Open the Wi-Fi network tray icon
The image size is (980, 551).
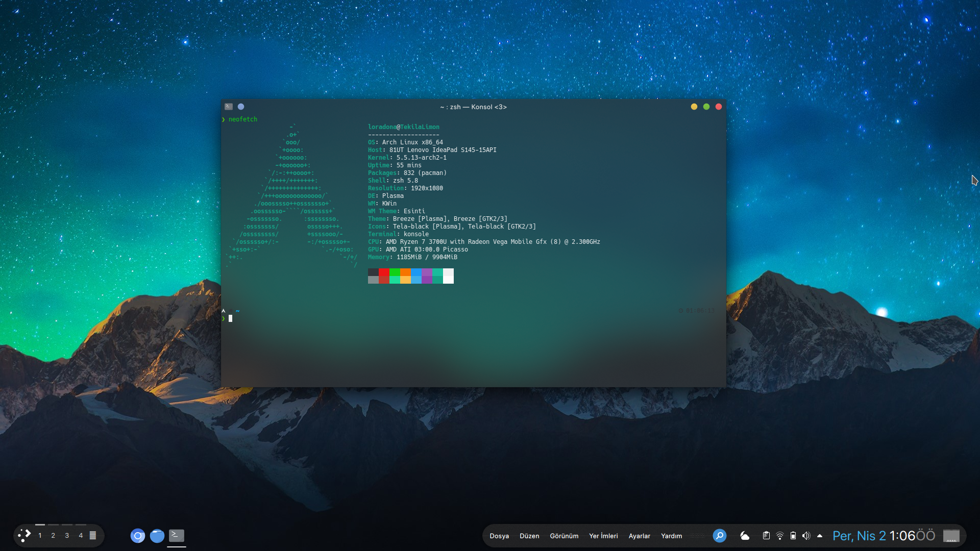(x=780, y=536)
